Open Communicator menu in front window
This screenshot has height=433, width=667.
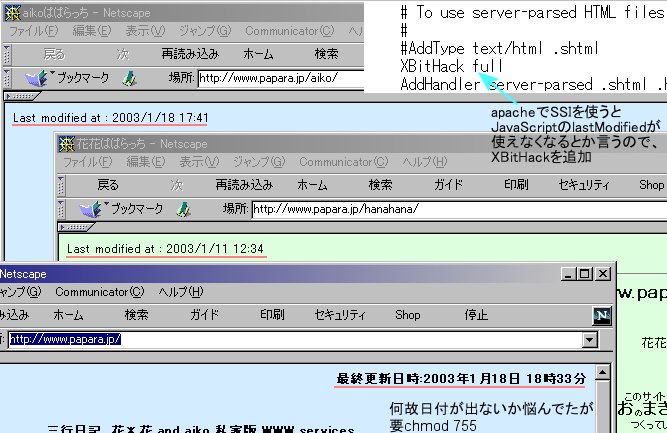click(x=100, y=292)
